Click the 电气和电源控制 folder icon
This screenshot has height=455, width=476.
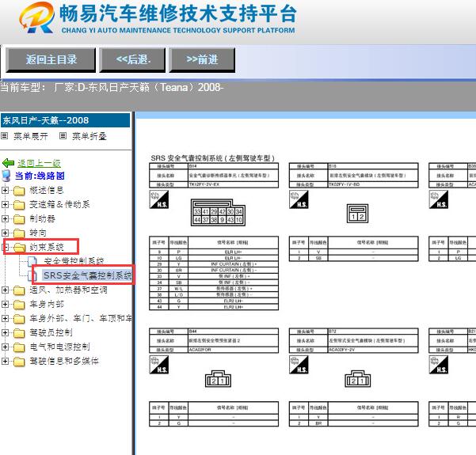click(19, 347)
